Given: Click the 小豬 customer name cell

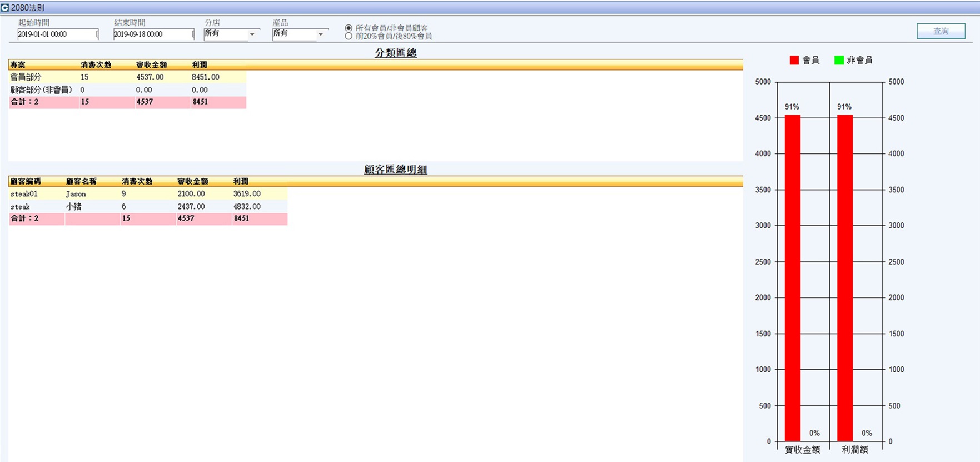Looking at the screenshot, I should coord(74,206).
